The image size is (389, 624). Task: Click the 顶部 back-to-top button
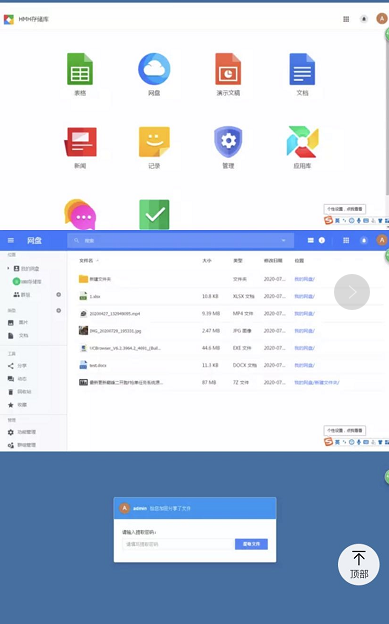click(359, 564)
